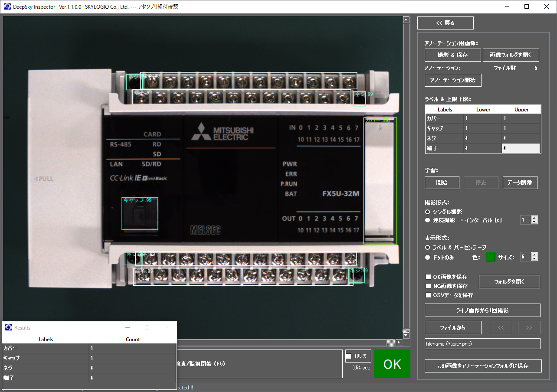The height and width of the screenshot is (392, 557).
Task: Click dot size field showing 5
Action: coord(526,257)
